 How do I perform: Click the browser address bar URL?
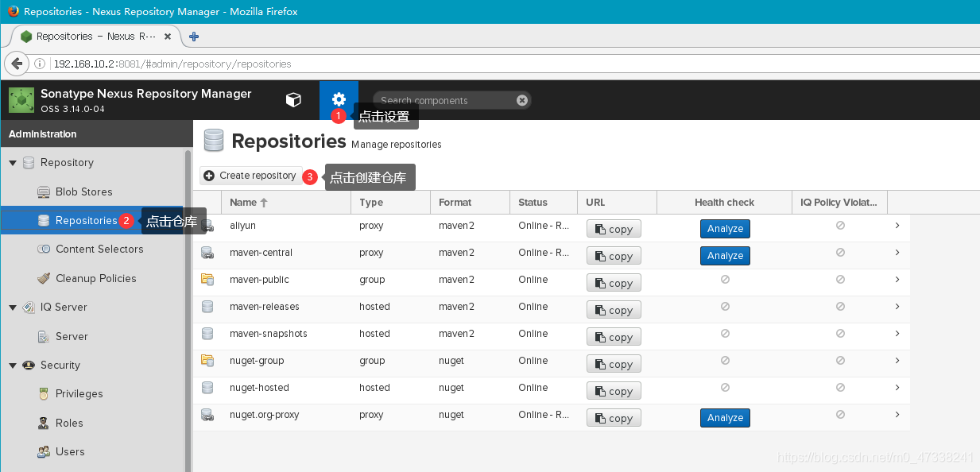coord(172,64)
